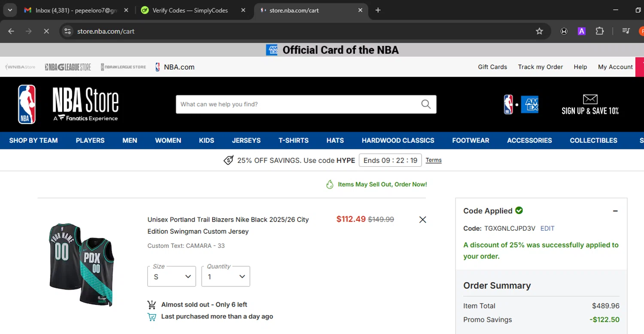Open the Women menu
Screen dimensions: 644x334
pyautogui.click(x=168, y=140)
